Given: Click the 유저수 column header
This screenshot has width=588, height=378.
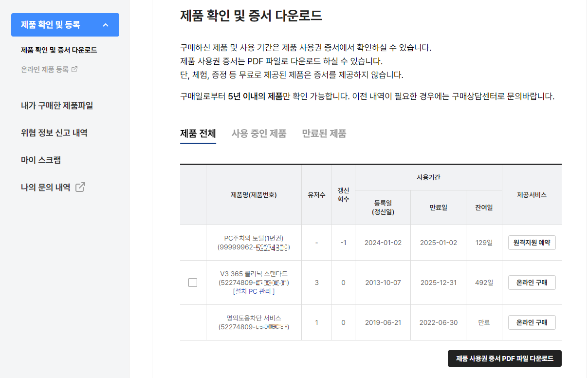Looking at the screenshot, I should point(316,195).
